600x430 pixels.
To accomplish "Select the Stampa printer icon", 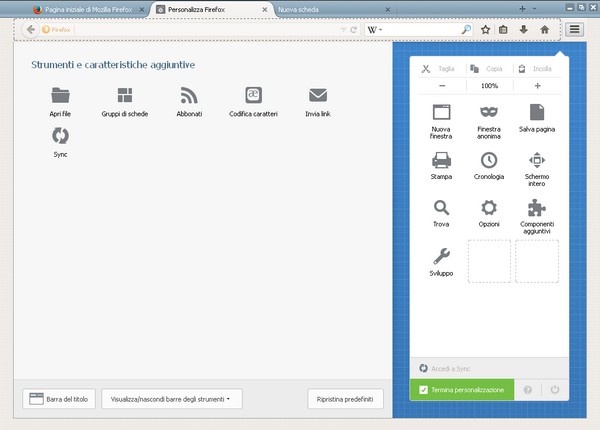I will [x=441, y=160].
